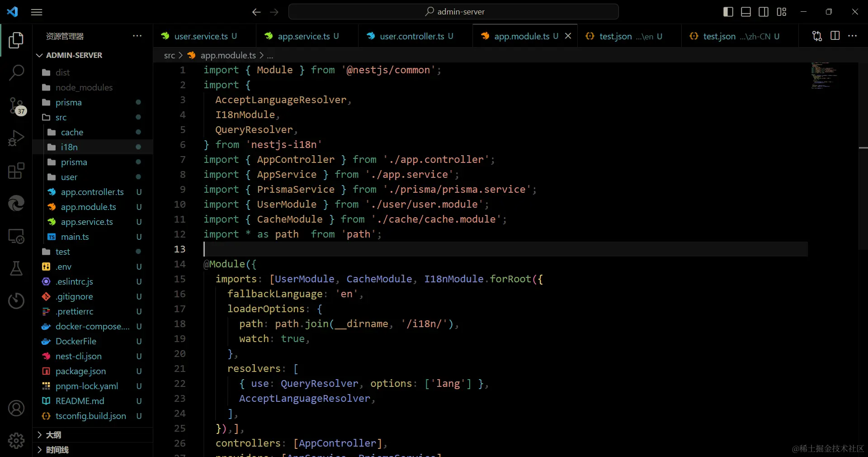The height and width of the screenshot is (457, 868).
Task: Open the docker-compose file
Action: [x=93, y=326]
